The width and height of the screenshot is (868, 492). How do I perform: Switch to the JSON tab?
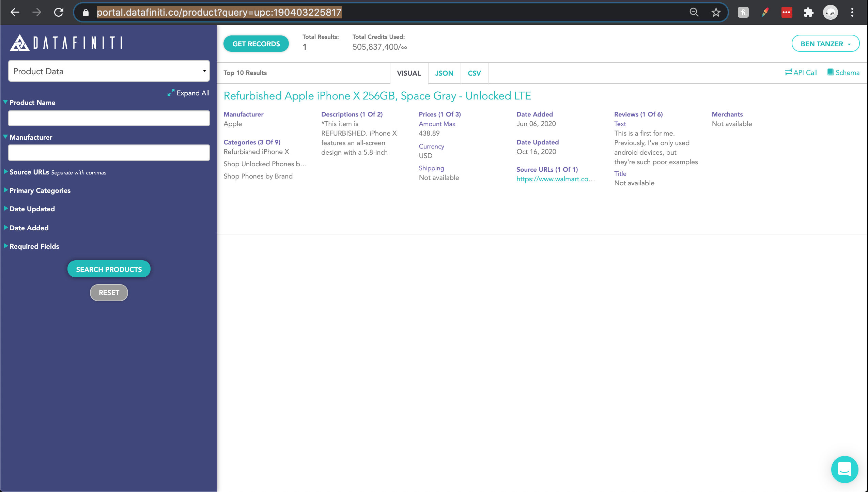tap(444, 73)
